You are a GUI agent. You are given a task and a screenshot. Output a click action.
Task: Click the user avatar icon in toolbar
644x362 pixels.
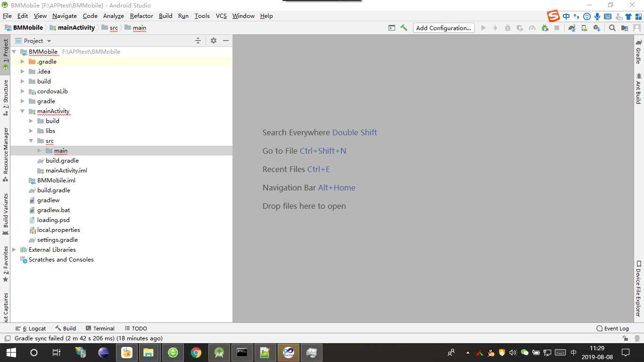[636, 28]
